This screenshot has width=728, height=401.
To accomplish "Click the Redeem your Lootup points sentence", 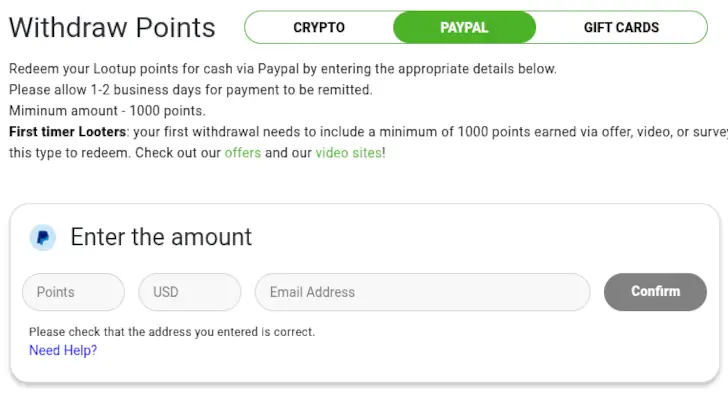I will (282, 69).
